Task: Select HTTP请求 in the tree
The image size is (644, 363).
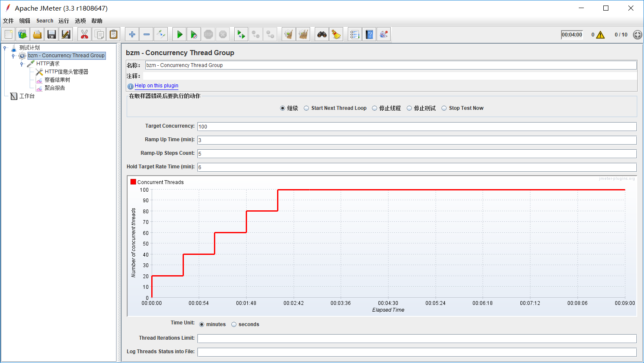Action: [x=47, y=64]
